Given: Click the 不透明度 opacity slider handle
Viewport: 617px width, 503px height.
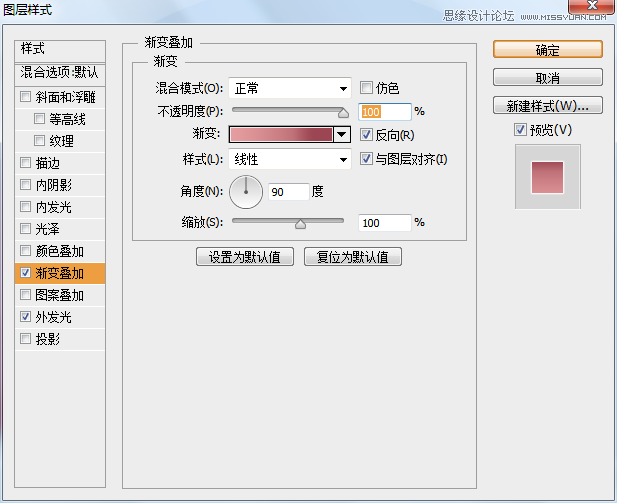Looking at the screenshot, I should click(343, 113).
